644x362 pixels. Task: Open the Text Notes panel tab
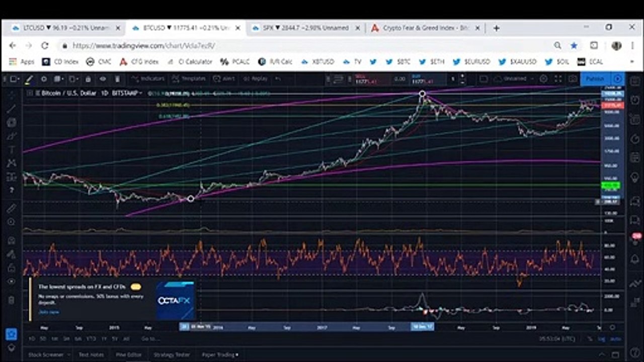click(x=91, y=354)
